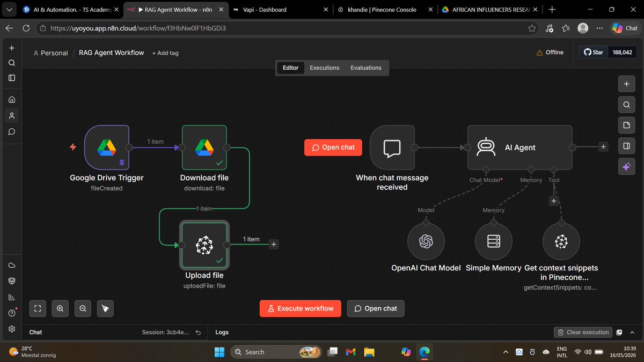Open the Edge Copilot Chat button
This screenshot has height=362, width=644.
coord(626,28)
